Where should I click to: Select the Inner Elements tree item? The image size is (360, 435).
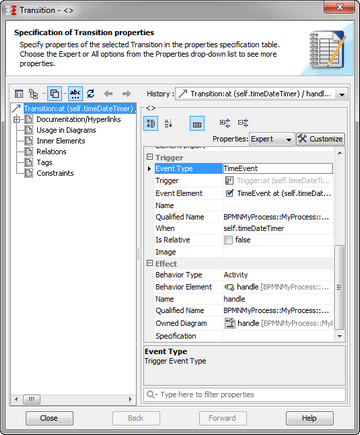pyautogui.click(x=61, y=141)
